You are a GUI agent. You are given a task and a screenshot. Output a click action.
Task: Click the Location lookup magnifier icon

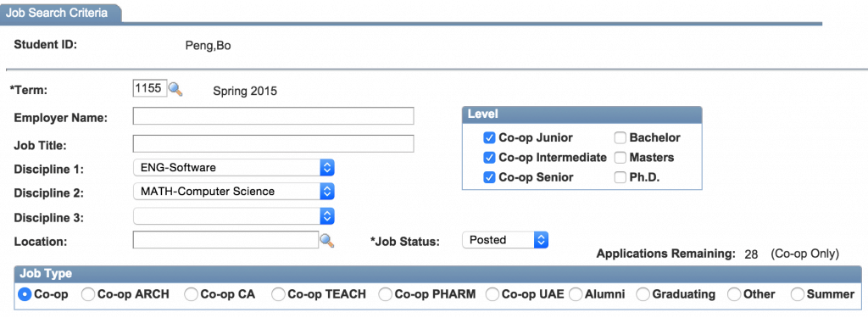[x=328, y=240]
